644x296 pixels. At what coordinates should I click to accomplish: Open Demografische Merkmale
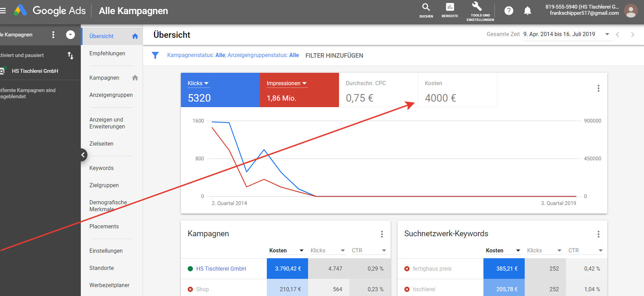(108, 206)
